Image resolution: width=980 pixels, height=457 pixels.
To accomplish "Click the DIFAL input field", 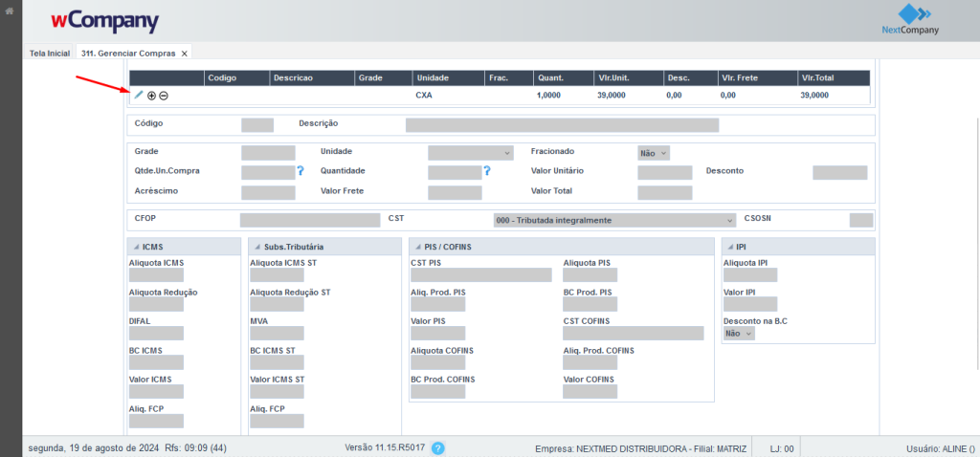I will click(156, 334).
